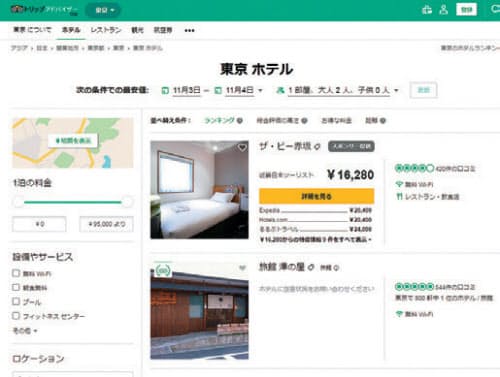500x377 pixels.
Task: Click the white register button in header
Action: tap(466, 10)
